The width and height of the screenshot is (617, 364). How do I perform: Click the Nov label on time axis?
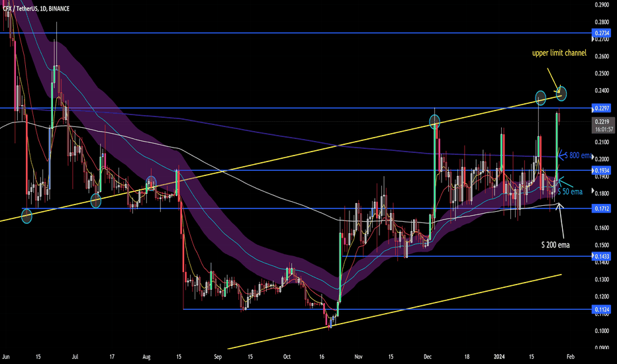(358, 357)
